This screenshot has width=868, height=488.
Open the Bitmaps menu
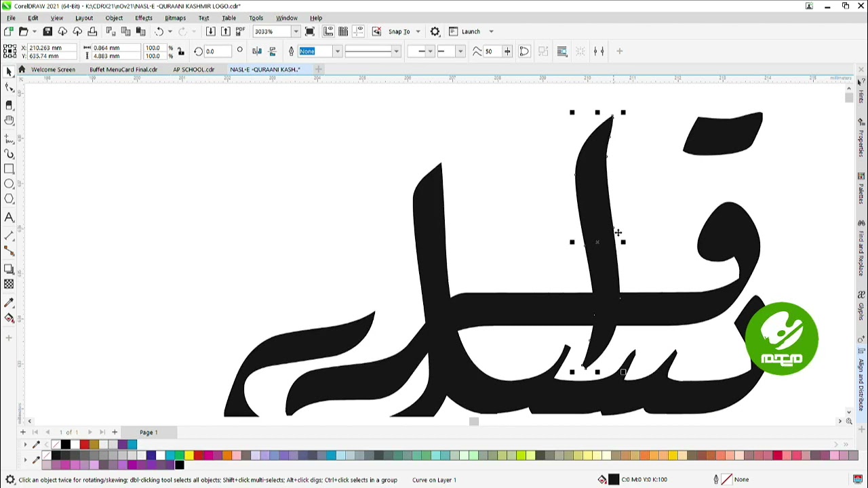175,18
